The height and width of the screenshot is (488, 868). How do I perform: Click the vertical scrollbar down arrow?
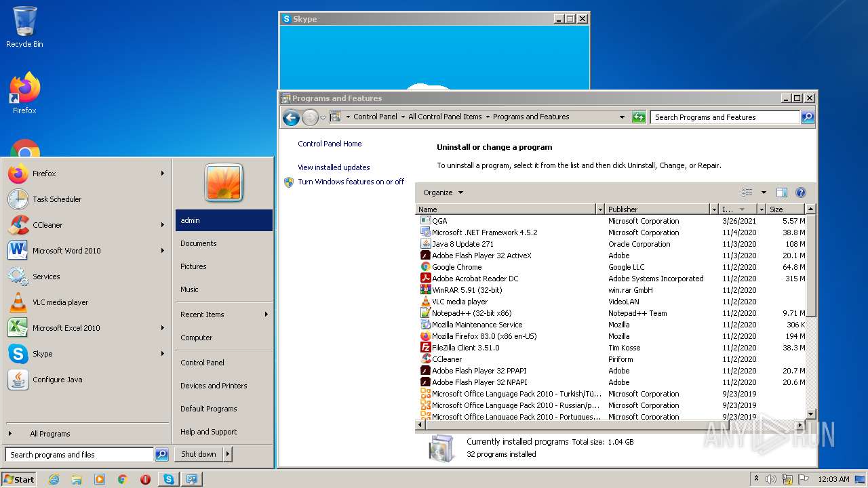point(810,413)
